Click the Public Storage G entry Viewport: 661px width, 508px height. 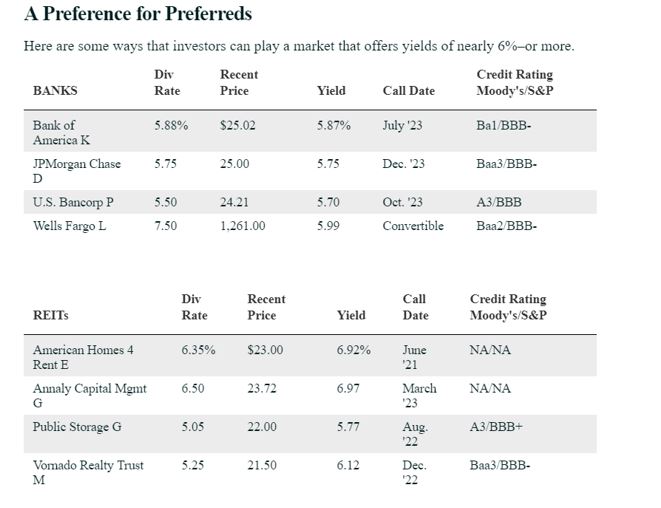[77, 427]
